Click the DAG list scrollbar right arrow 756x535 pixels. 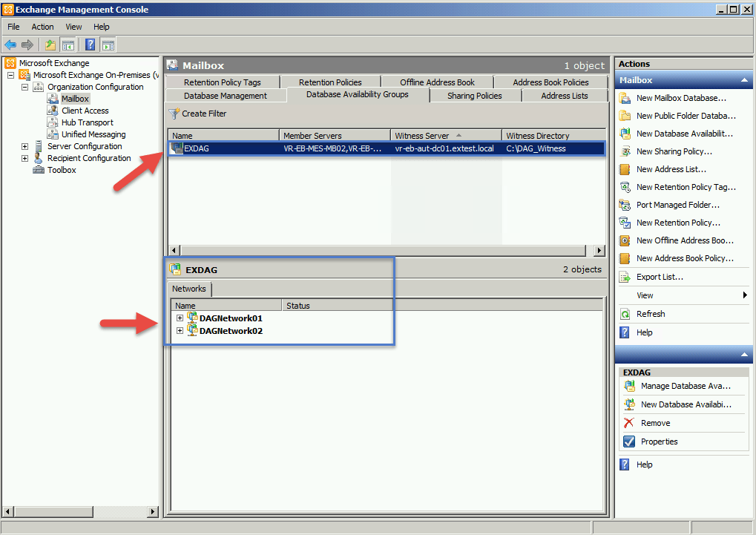click(599, 250)
